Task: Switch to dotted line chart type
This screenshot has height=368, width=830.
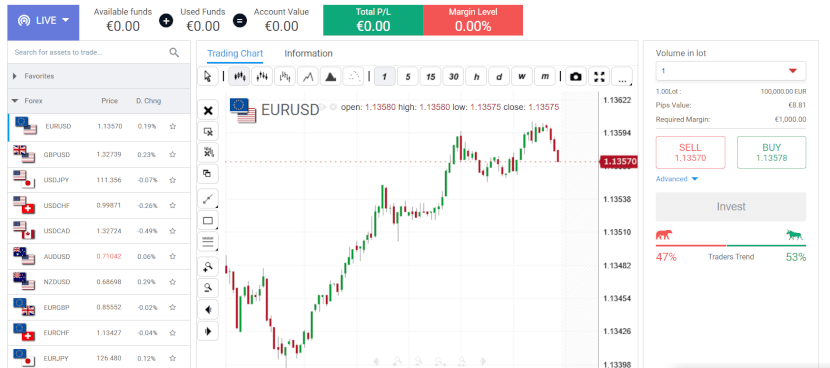Action: pos(354,77)
